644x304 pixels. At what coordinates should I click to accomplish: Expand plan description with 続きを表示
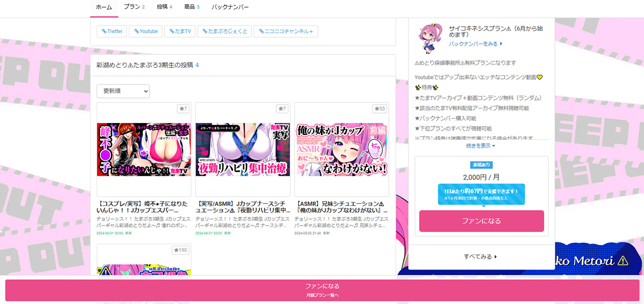click(481, 146)
